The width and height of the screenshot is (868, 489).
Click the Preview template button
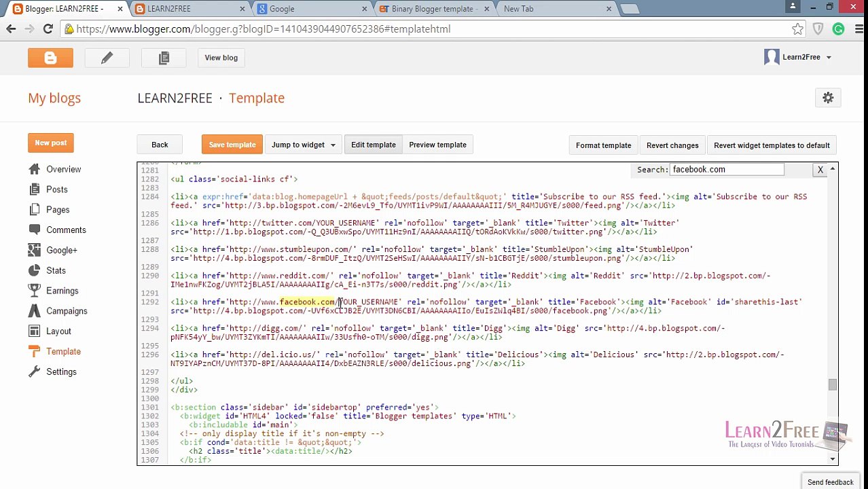(437, 145)
